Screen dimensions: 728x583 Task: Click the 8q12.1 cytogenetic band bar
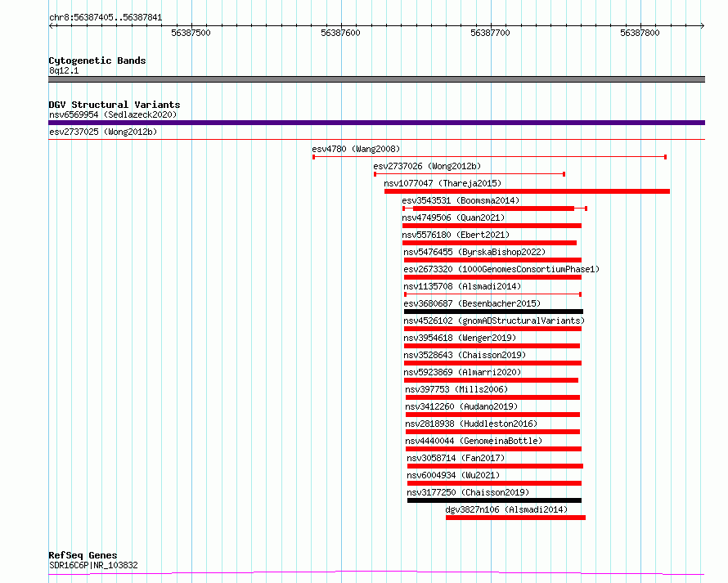[x=376, y=79]
